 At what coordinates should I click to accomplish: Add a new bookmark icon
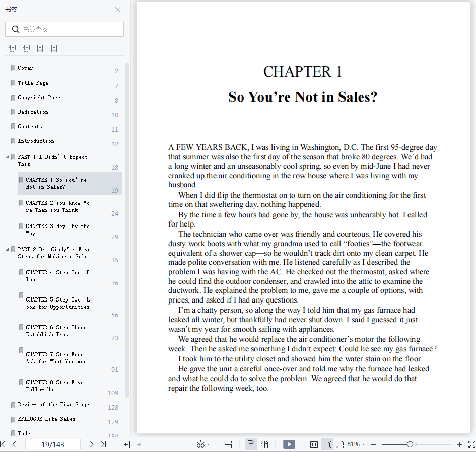(40, 48)
